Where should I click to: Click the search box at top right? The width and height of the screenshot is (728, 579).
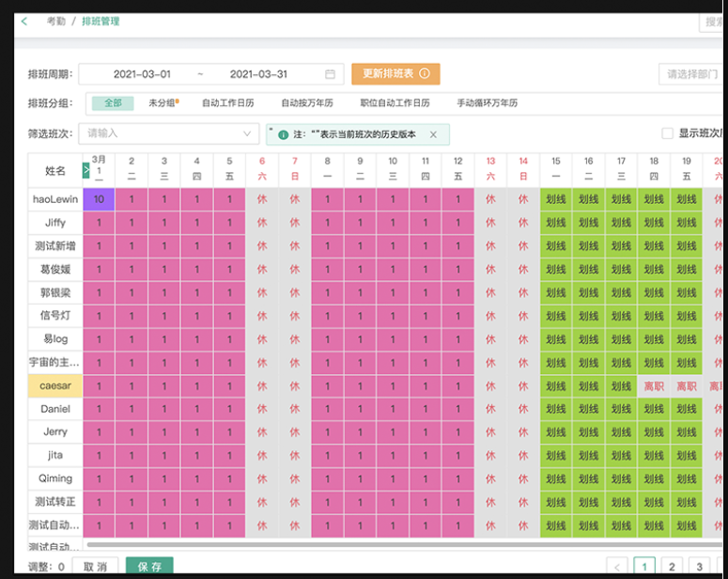[711, 22]
